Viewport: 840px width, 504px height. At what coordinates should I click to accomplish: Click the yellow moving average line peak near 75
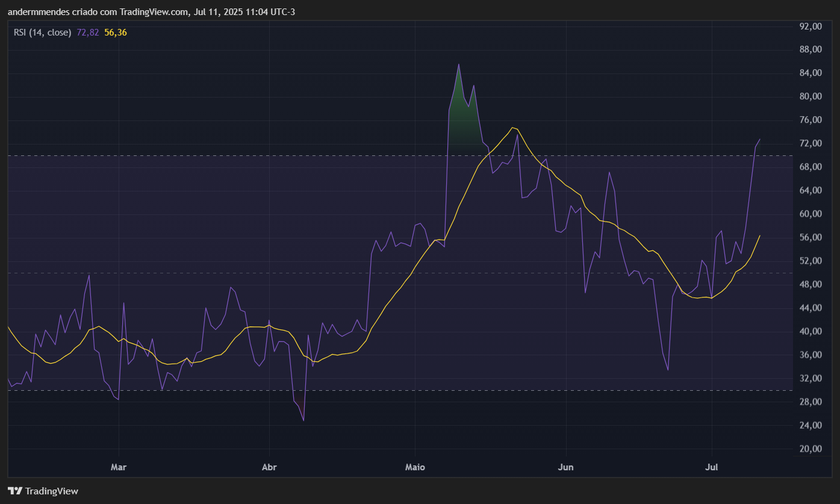coord(512,128)
